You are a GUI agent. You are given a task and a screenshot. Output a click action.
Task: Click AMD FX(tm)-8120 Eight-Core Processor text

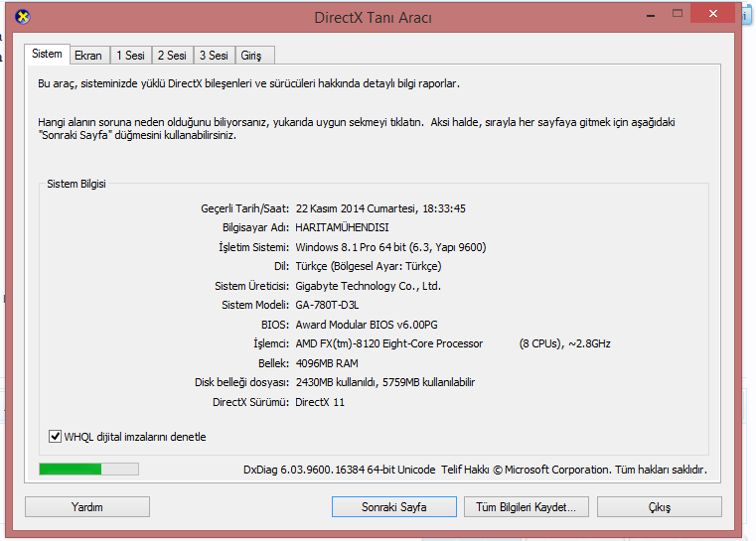(x=389, y=343)
